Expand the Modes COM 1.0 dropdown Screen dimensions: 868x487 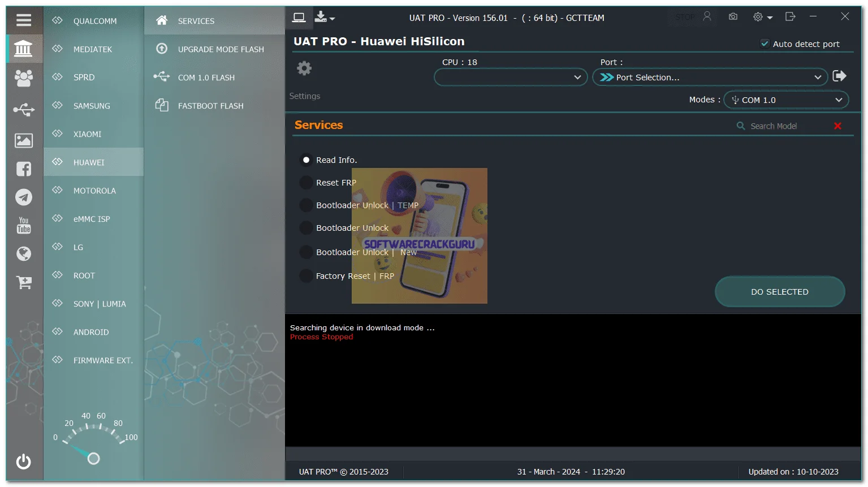pyautogui.click(x=786, y=100)
